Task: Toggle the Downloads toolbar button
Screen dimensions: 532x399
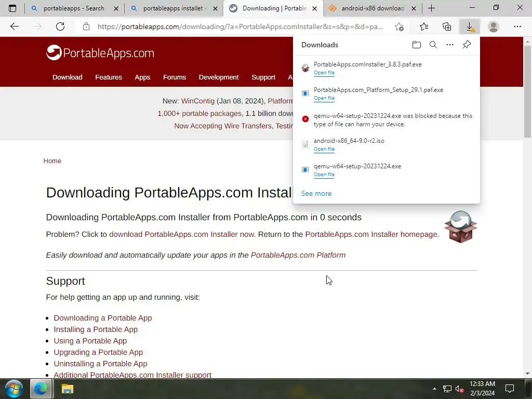Action: 470,26
